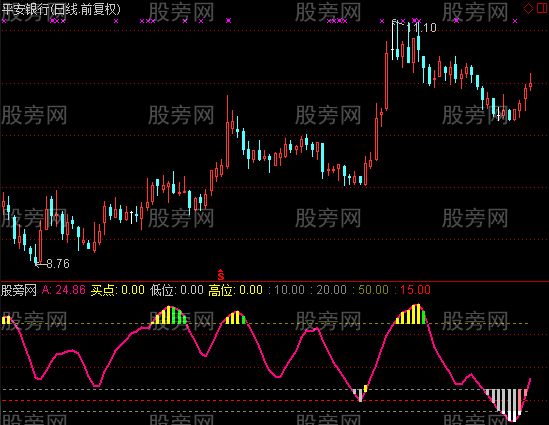Click the red split-square icon beside the diamond

click(542, 8)
